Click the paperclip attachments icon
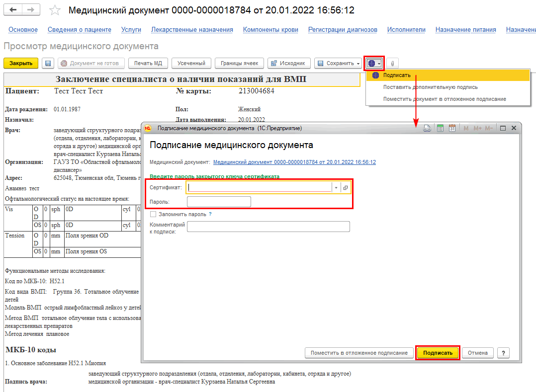The image size is (536, 392). click(392, 64)
